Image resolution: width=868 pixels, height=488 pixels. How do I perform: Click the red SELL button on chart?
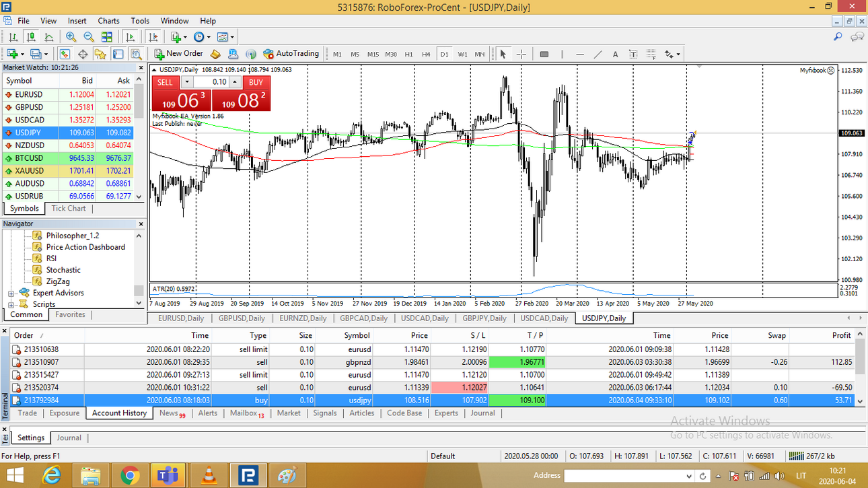pos(165,82)
